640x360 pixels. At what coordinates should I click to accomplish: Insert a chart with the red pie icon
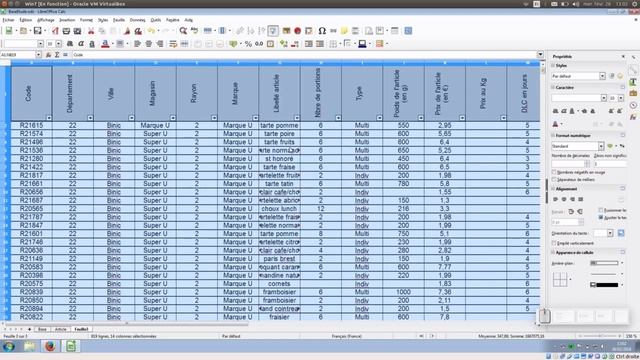pos(298,31)
